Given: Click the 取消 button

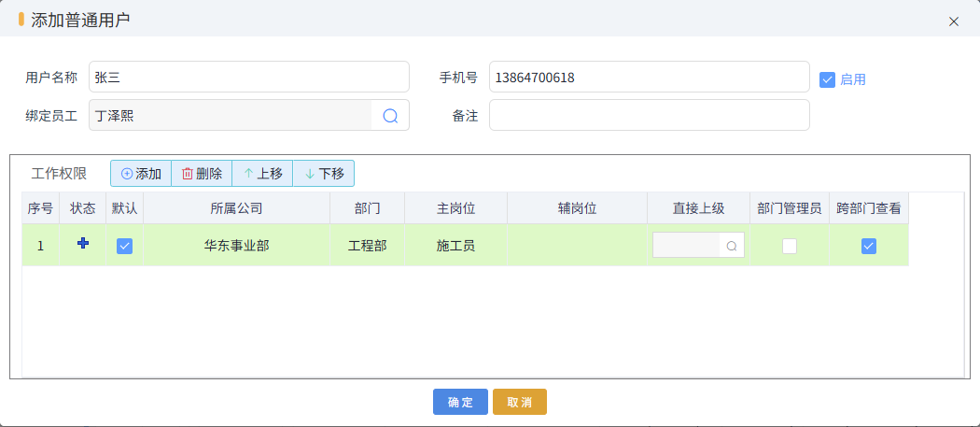Looking at the screenshot, I should (x=519, y=402).
